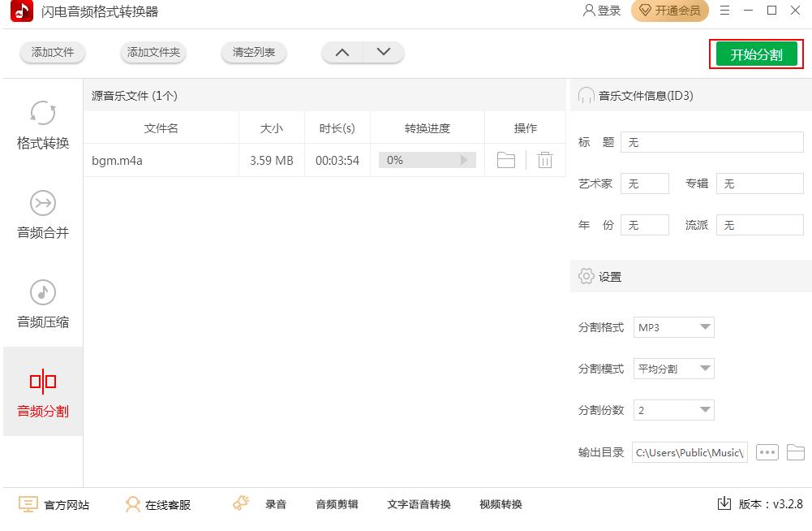Image resolution: width=812 pixels, height=531 pixels.
Task: Click the 标题 input field
Action: point(711,142)
